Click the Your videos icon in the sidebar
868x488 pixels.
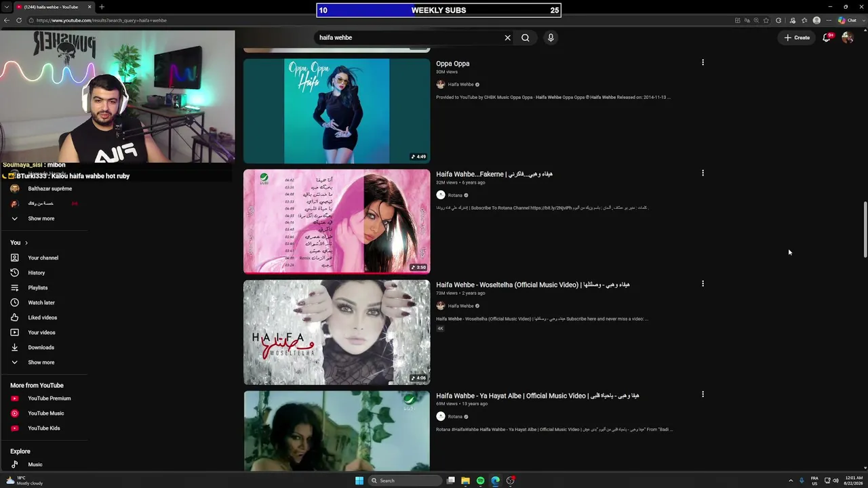(14, 332)
